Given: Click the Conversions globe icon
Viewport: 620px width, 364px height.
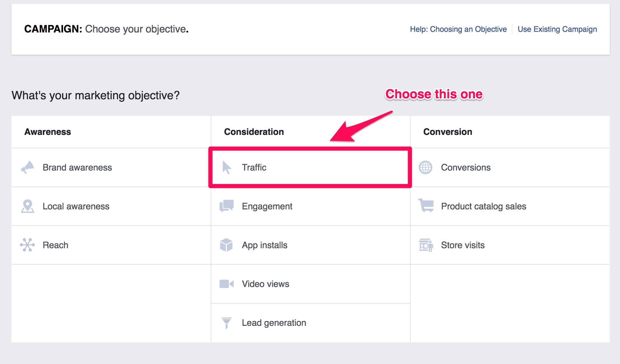Looking at the screenshot, I should click(x=426, y=167).
